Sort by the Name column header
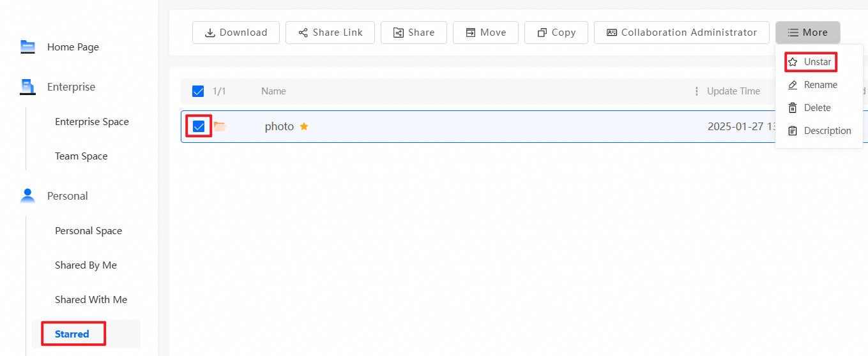The height and width of the screenshot is (356, 868). (273, 91)
